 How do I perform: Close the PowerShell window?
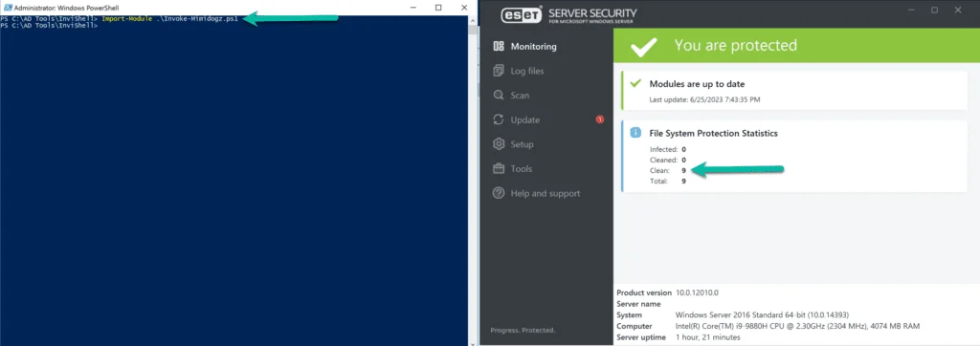[x=464, y=8]
